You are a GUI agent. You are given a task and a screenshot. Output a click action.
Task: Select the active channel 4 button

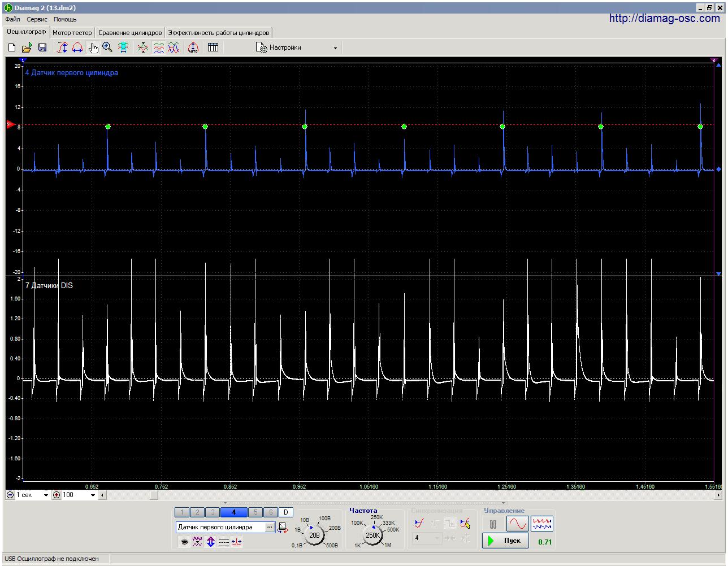click(x=234, y=512)
